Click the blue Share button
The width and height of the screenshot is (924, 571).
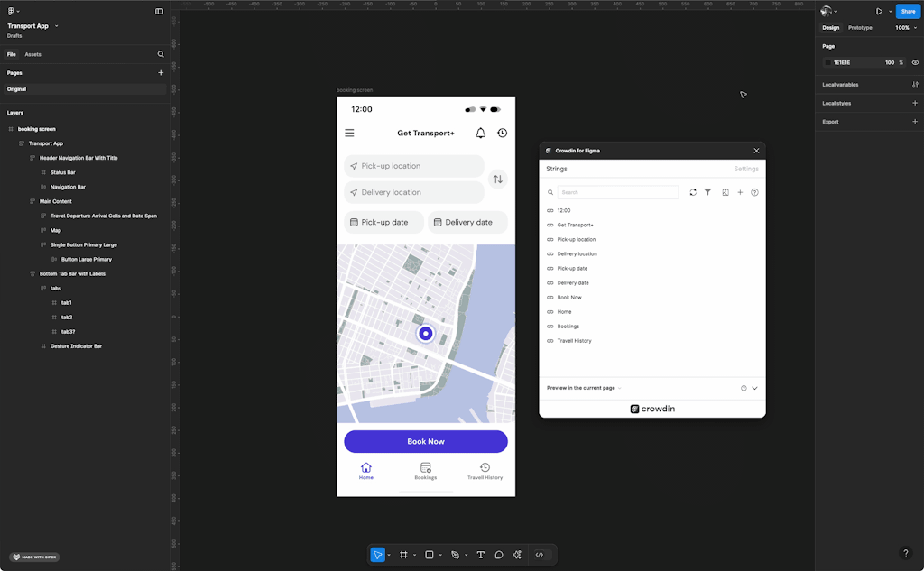pyautogui.click(x=907, y=12)
